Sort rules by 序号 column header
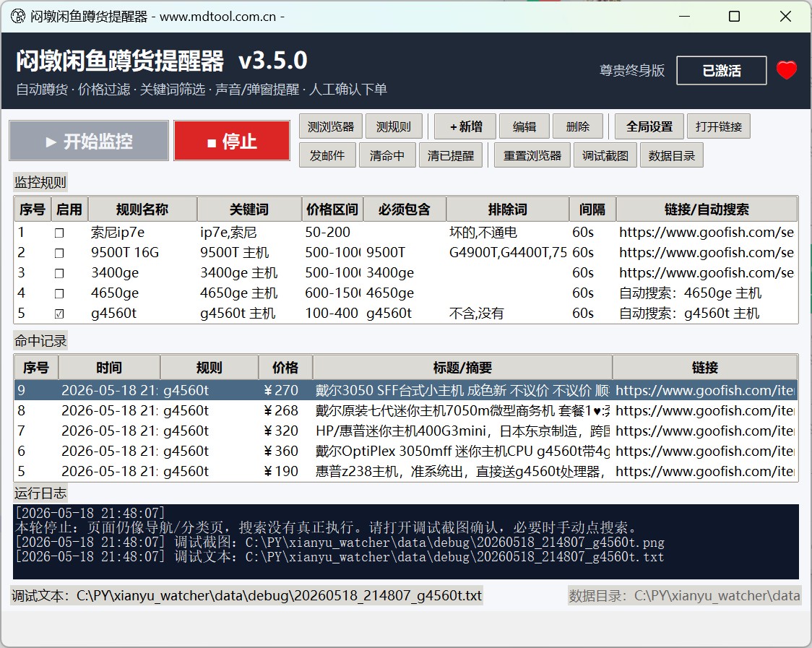 (x=33, y=209)
